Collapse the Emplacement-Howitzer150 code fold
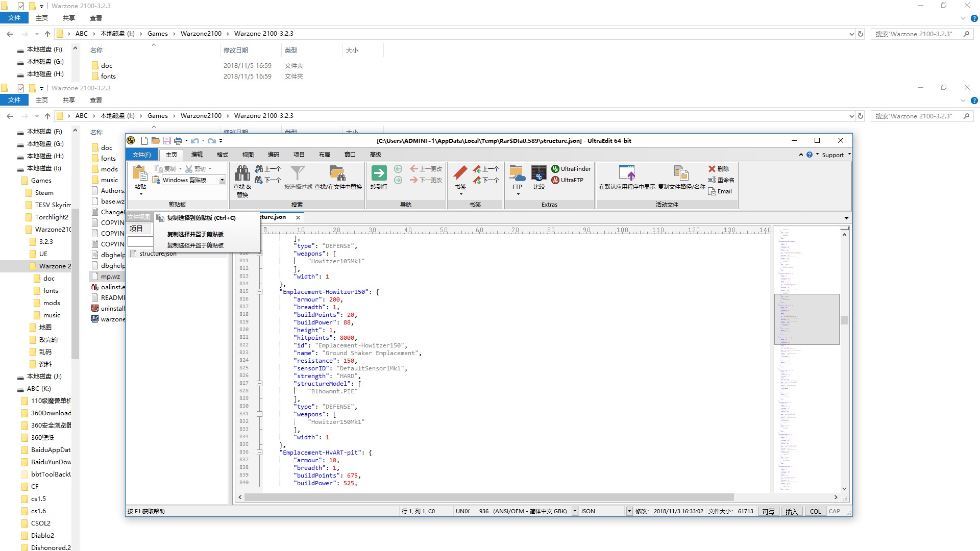The height and width of the screenshot is (551, 980). point(259,292)
